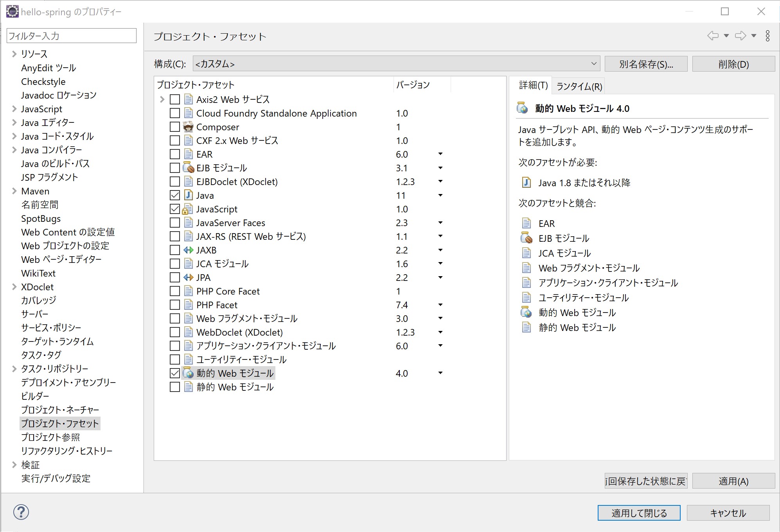Screen dimensions: 780x532
Task: Click the forward navigation arrow icon
Action: tap(740, 36)
